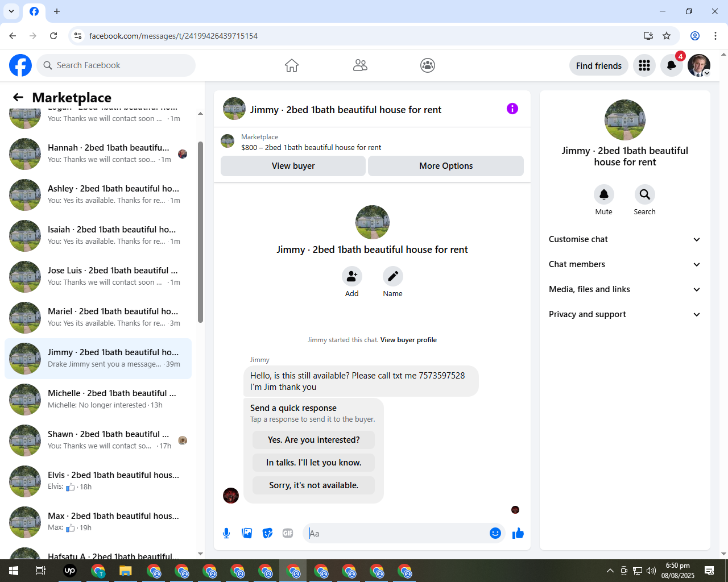Viewport: 728px width, 582px height.
Task: Open Isaiah conversation
Action: (98, 235)
